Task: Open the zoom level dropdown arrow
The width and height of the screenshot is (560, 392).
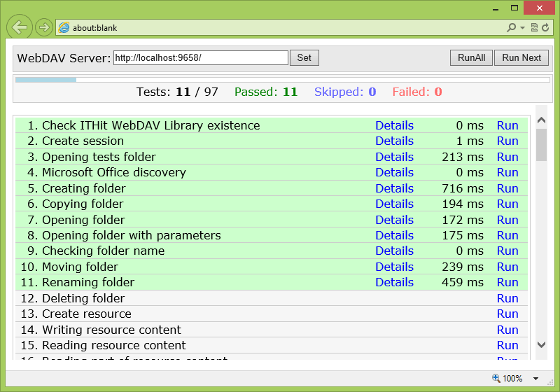Action: (x=535, y=379)
